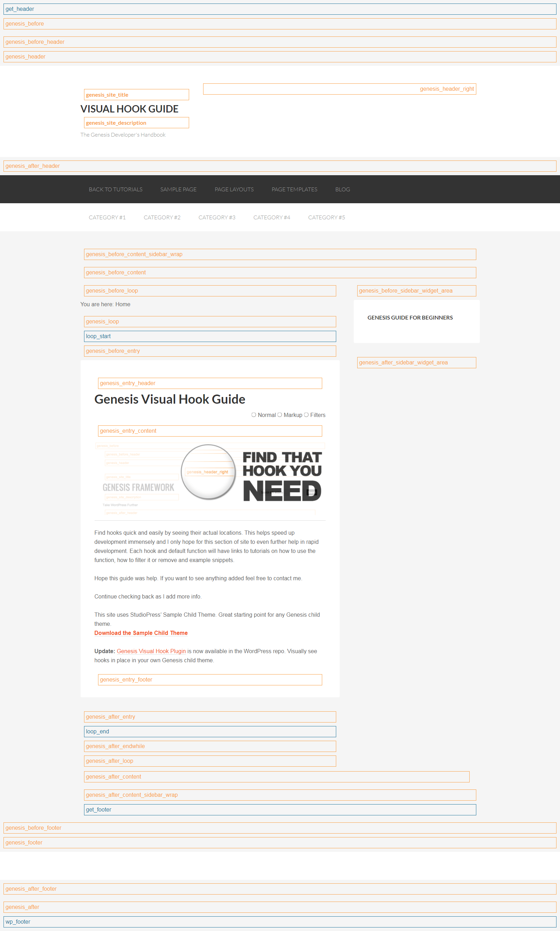The height and width of the screenshot is (931, 560).
Task: Click the genesis_after_sidebar_widget_area hook label
Action: pyautogui.click(x=417, y=362)
